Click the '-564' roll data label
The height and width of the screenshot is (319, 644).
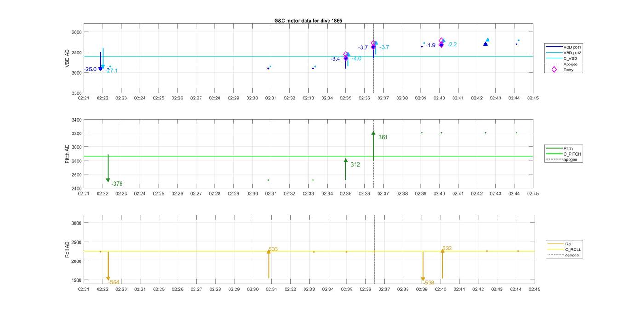[114, 282]
